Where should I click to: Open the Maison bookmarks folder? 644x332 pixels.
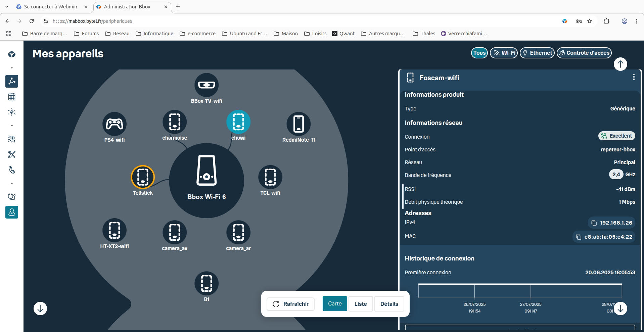pos(286,34)
